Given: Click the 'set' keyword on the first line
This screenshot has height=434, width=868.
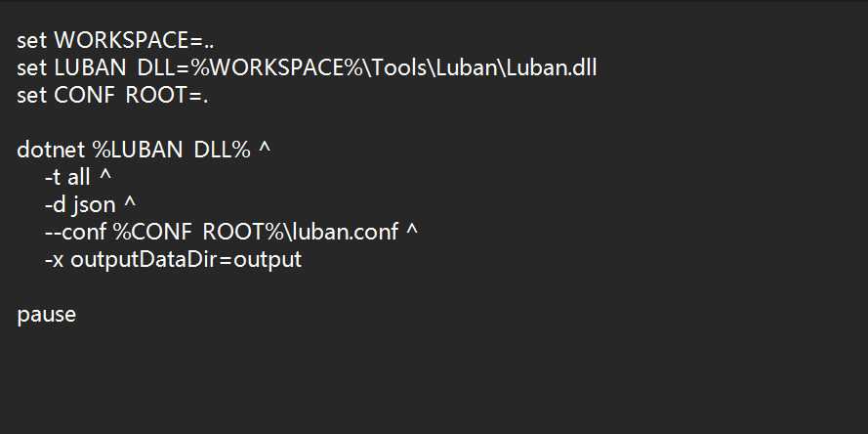Looking at the screenshot, I should point(31,41).
